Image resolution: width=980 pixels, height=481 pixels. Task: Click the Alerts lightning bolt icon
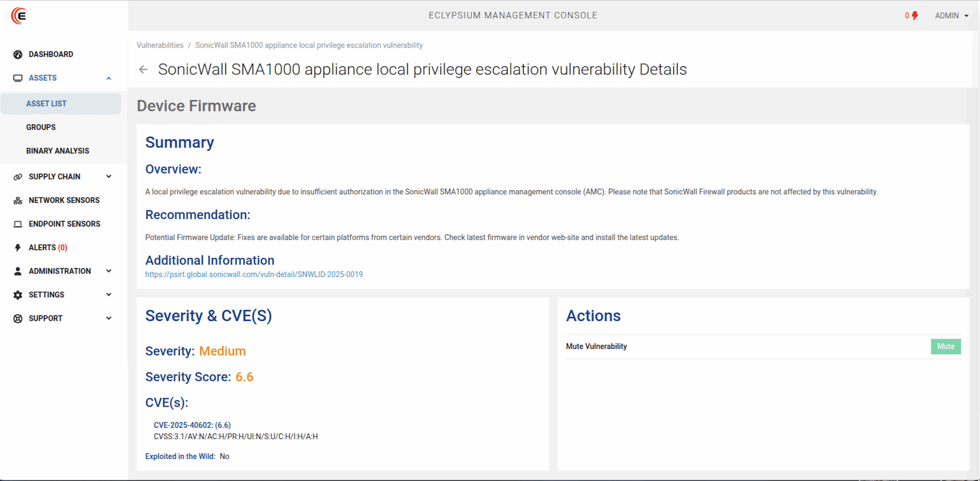pos(18,248)
